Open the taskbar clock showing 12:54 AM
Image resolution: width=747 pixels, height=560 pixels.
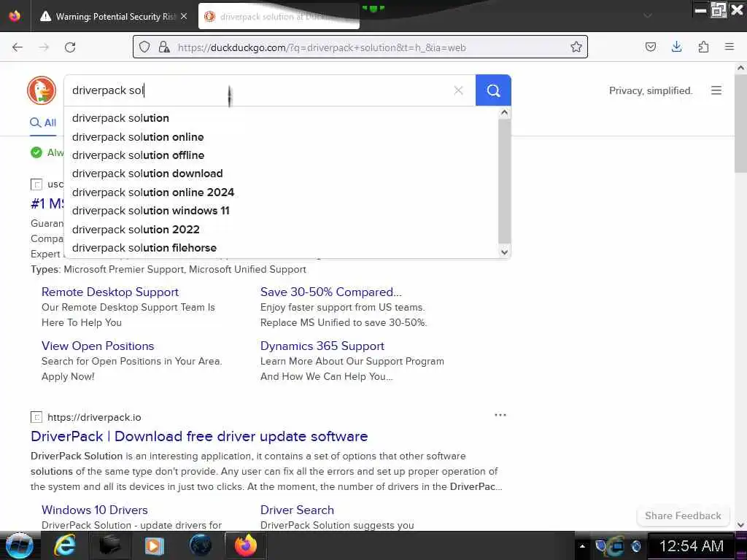(692, 546)
